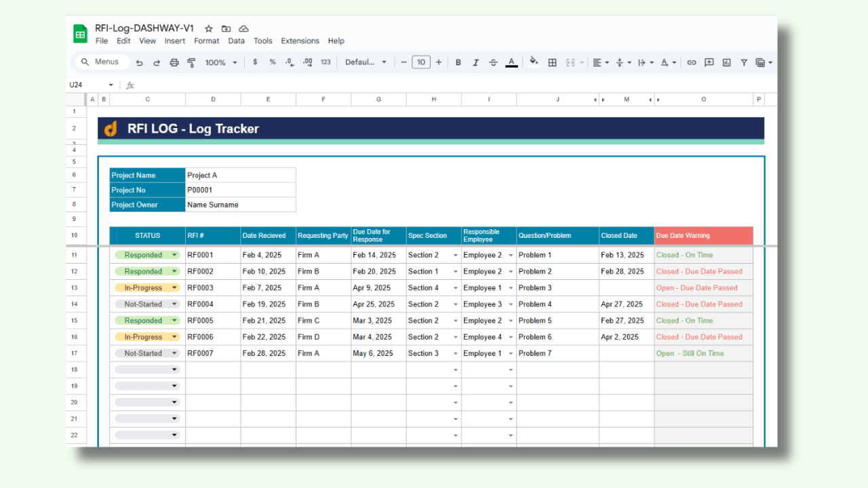Increase font size with plus button
The height and width of the screenshot is (488, 868).
[439, 62]
